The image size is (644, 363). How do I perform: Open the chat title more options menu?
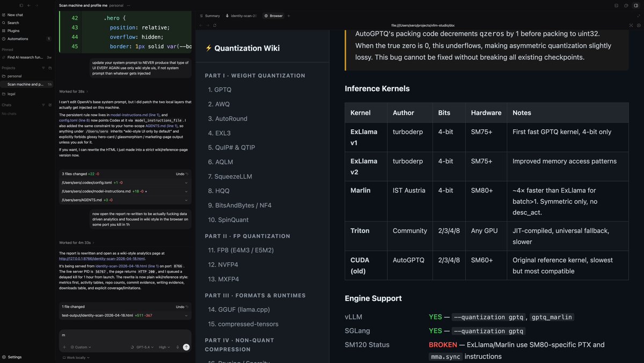tap(129, 5)
